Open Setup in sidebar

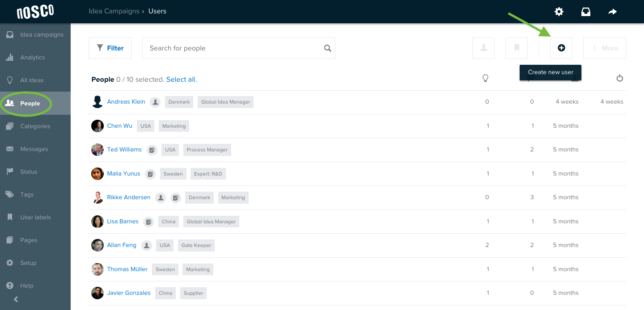[35, 263]
